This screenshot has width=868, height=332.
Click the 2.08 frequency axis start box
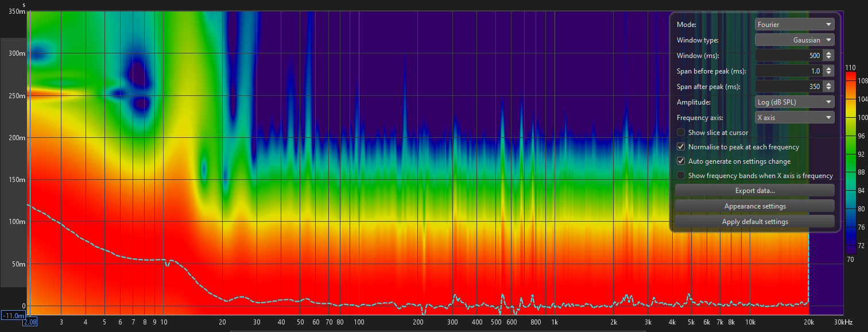tap(30, 323)
